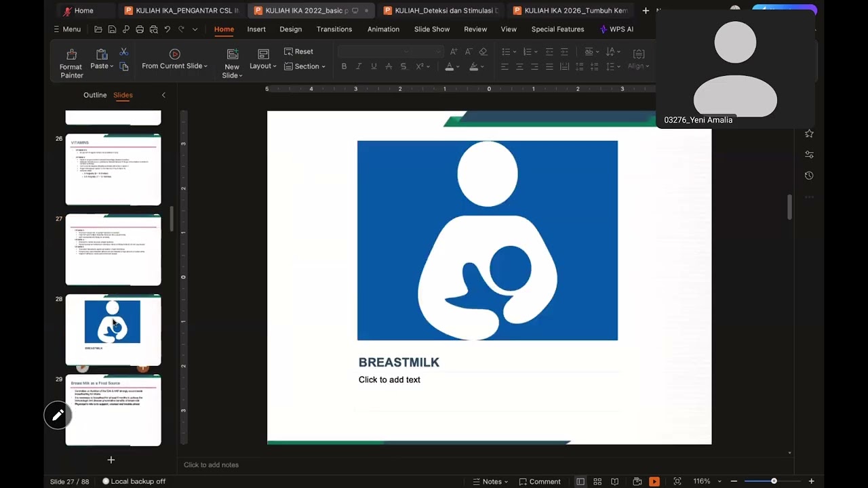Switch to the Slide Show ribbon tab

[432, 29]
